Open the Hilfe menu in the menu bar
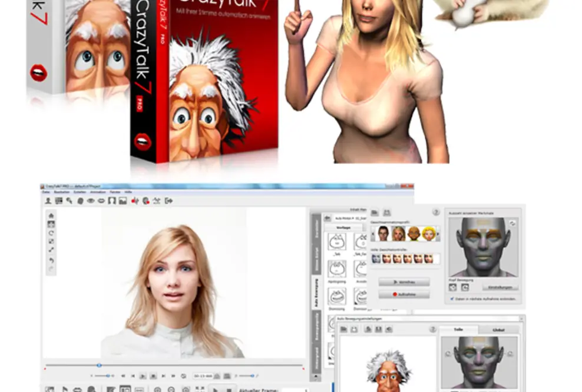The image size is (582, 392). click(x=128, y=192)
